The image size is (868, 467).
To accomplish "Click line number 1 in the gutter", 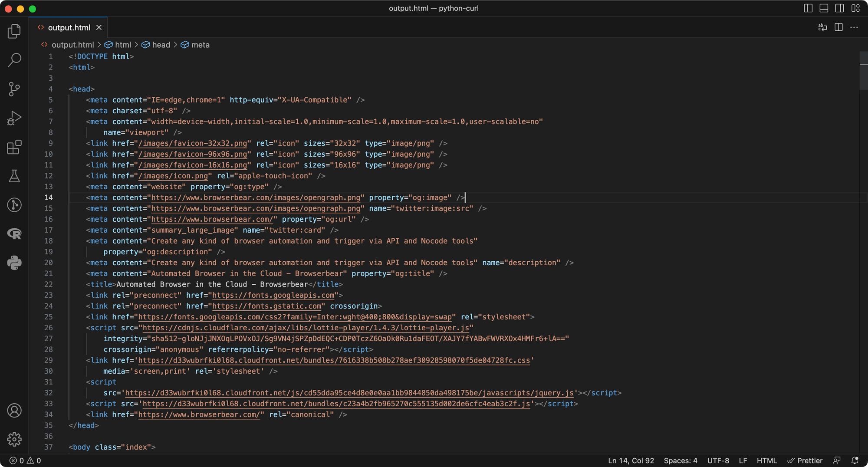I will tap(51, 56).
